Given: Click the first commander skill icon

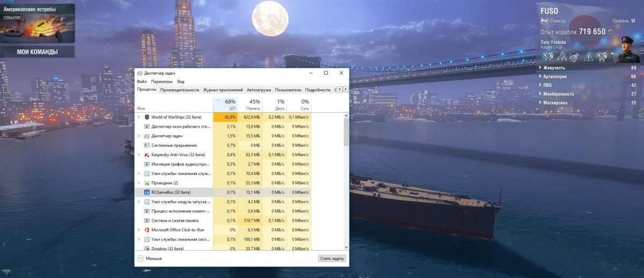Looking at the screenshot, I should coord(547,56).
